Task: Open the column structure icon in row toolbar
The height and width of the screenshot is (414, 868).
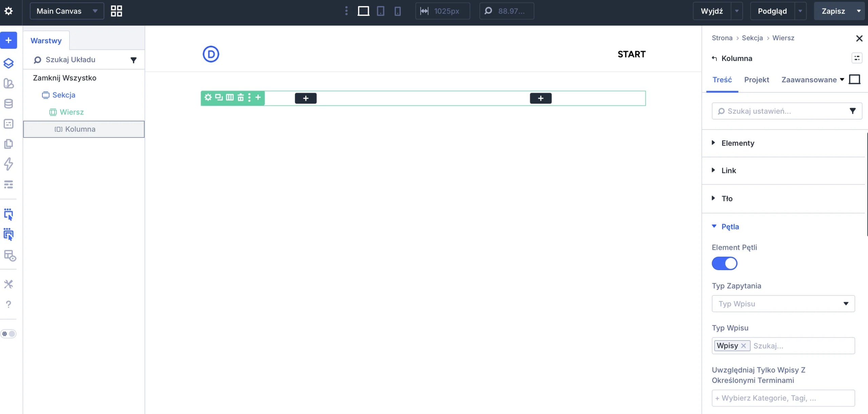Action: tap(230, 98)
